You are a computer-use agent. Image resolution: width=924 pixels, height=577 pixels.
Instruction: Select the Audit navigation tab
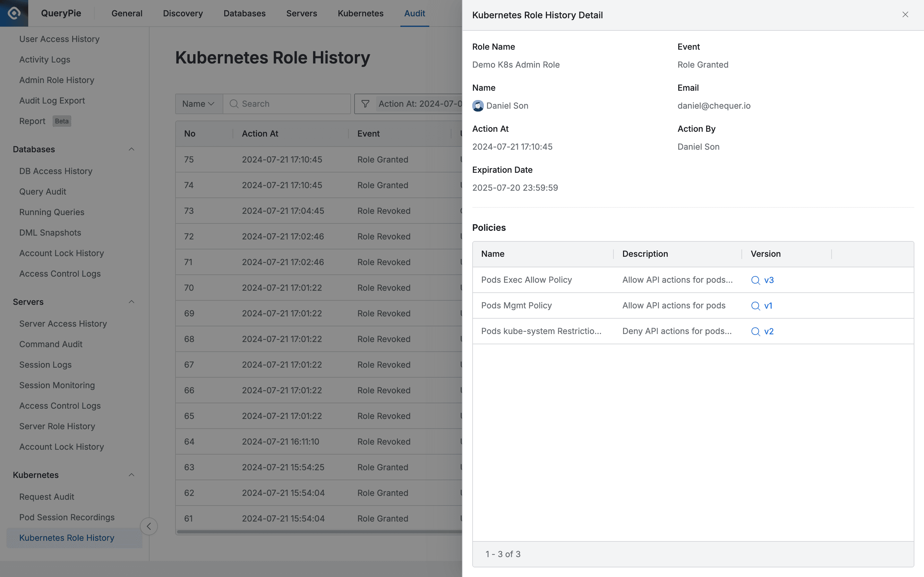[x=414, y=13]
